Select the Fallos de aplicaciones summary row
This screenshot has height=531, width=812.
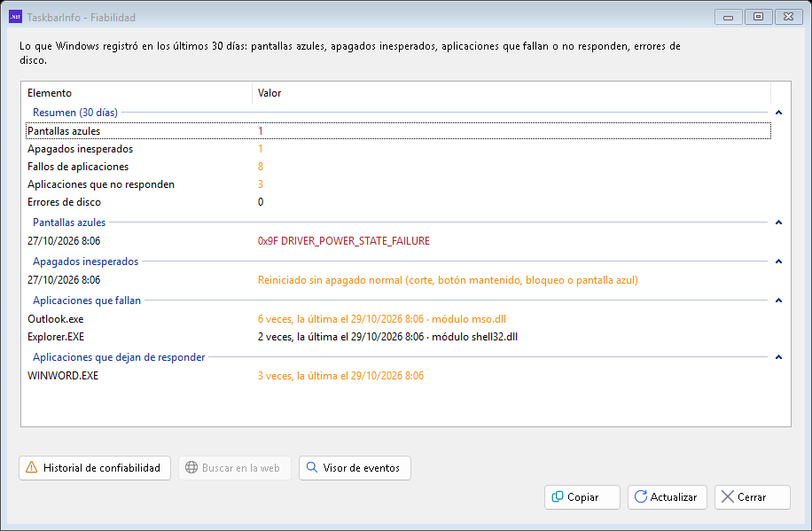(398, 167)
